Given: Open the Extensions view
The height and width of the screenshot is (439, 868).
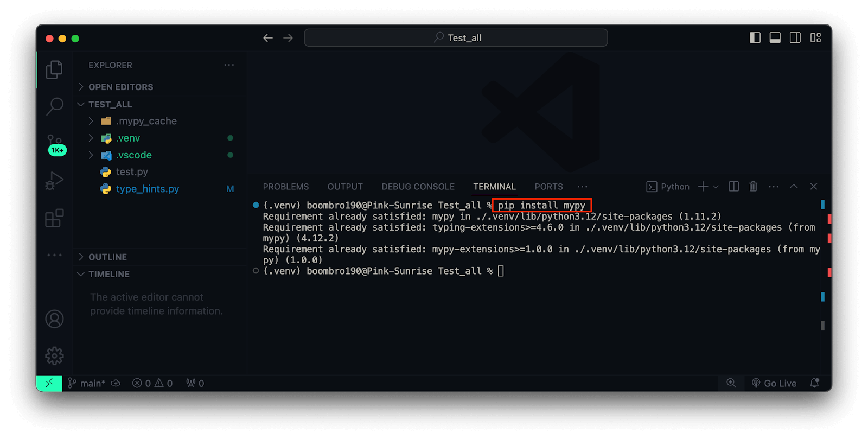Looking at the screenshot, I should click(x=54, y=218).
